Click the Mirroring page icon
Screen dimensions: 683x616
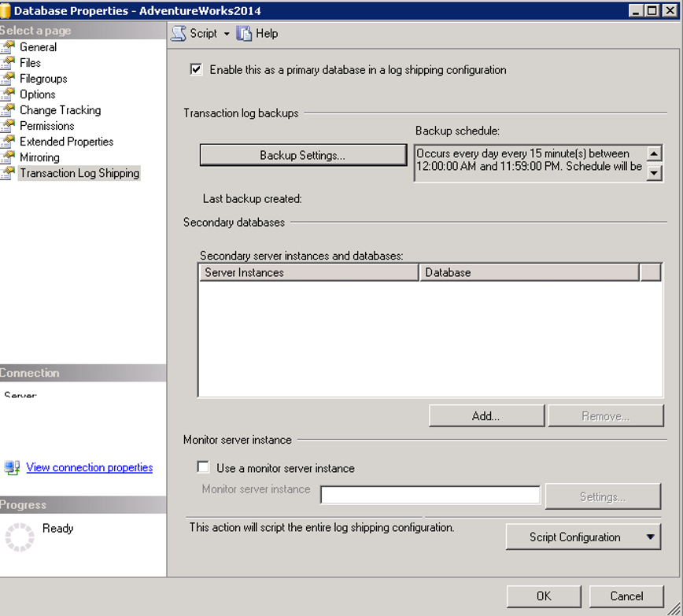point(7,157)
